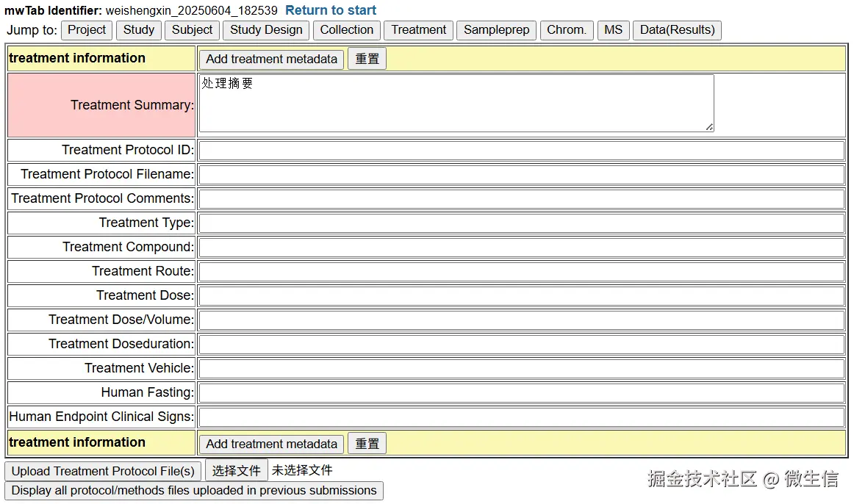Viewport: 854px width, 504px height.
Task: Focus the Treatment Compound field
Action: (x=521, y=247)
